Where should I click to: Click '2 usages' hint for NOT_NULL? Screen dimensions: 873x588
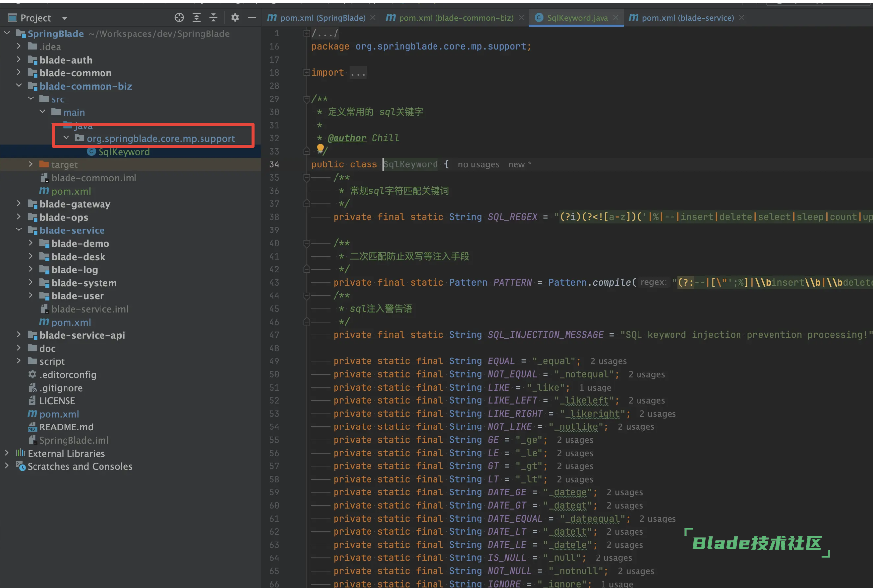tap(636, 571)
